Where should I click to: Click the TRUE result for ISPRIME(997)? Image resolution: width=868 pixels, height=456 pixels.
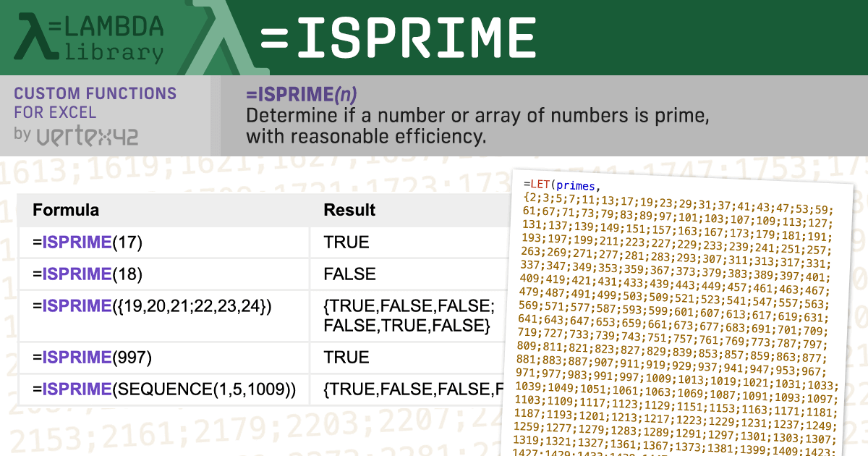[x=346, y=358]
